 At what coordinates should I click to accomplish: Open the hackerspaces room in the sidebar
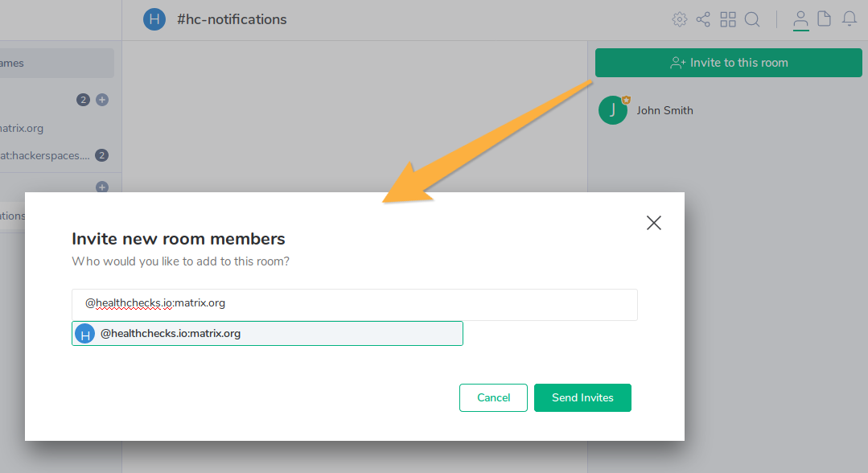(44, 155)
